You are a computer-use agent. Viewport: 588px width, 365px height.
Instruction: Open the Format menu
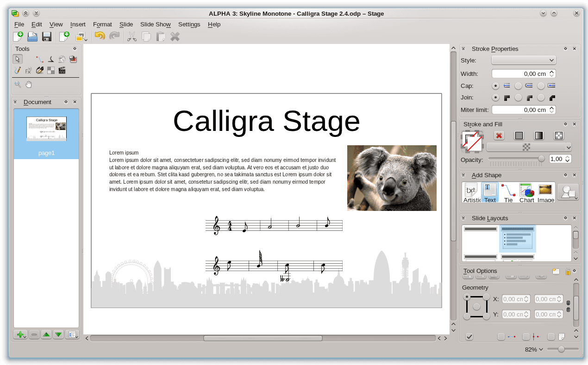tap(102, 24)
